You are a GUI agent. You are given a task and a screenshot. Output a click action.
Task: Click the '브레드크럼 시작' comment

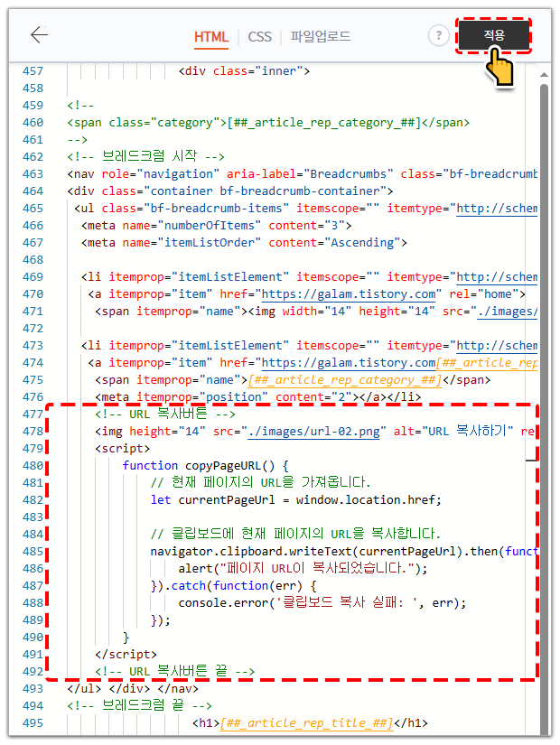145,157
